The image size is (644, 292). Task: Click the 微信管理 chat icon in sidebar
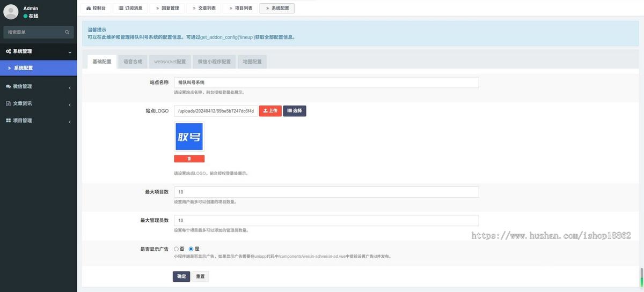(8, 86)
